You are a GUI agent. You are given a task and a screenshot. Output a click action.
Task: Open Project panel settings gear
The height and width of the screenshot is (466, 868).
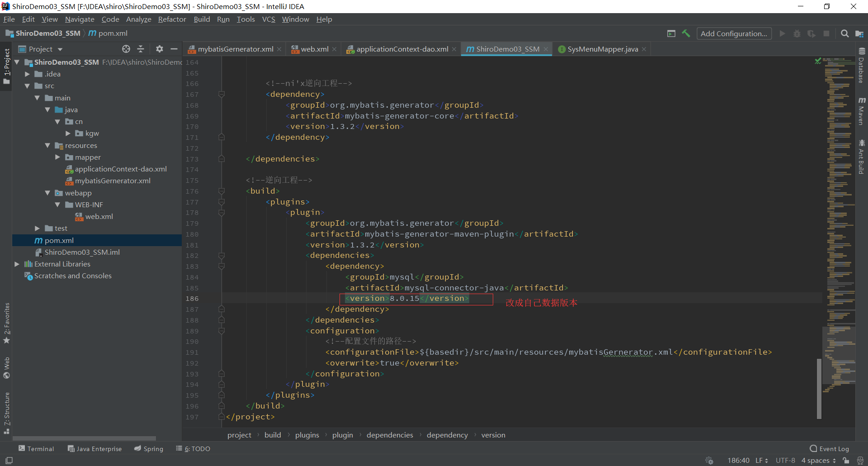[x=159, y=49]
